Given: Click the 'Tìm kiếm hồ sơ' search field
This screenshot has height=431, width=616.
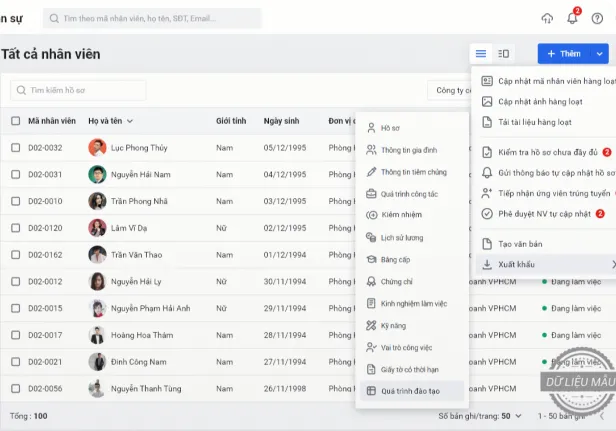Looking at the screenshot, I should pos(78,90).
